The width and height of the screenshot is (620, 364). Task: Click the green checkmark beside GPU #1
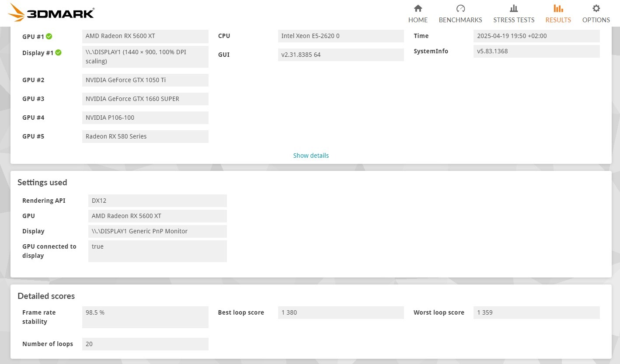pos(49,36)
